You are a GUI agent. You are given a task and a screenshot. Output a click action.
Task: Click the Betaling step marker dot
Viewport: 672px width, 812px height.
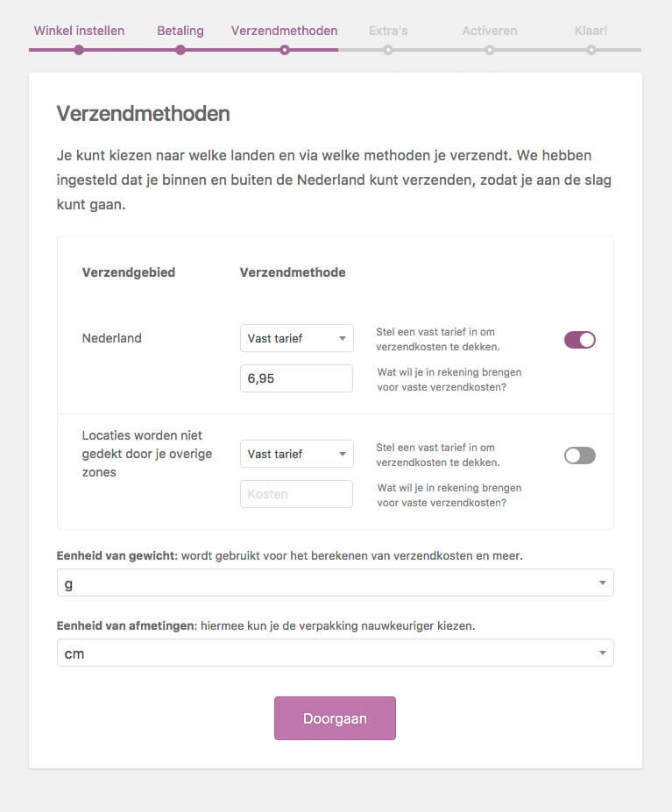(180, 51)
